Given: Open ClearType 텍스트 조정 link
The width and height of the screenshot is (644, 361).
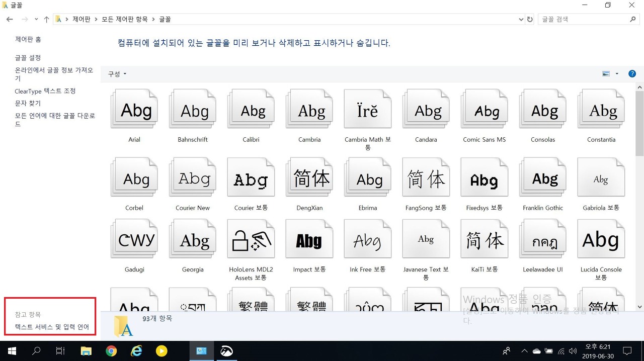Looking at the screenshot, I should [x=45, y=91].
